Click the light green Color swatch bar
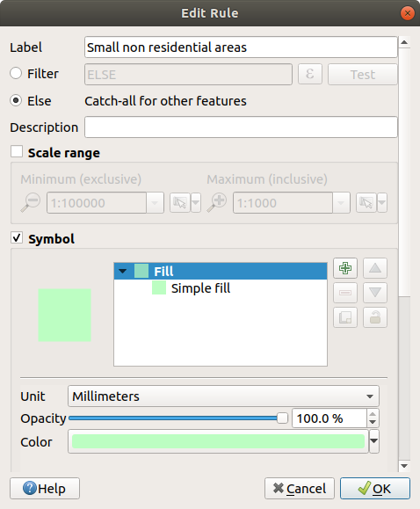 218,441
